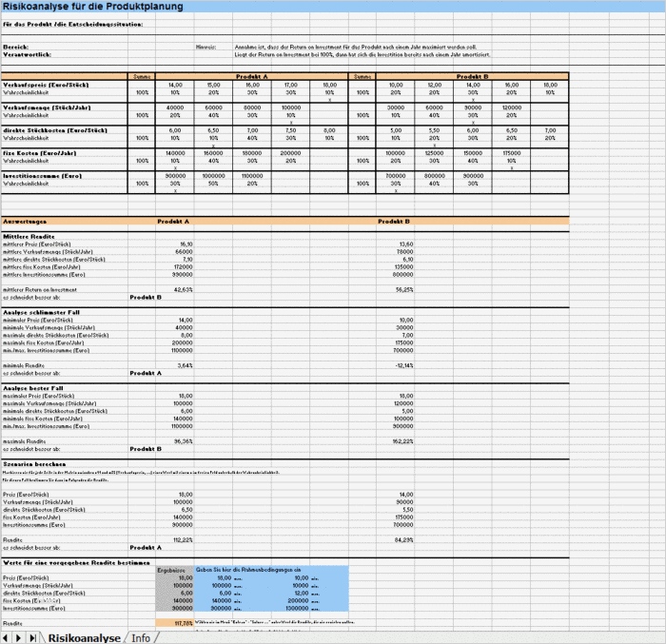The image size is (666, 644).
Task: Select the 'Bereich:' label cell
Action: (16, 48)
